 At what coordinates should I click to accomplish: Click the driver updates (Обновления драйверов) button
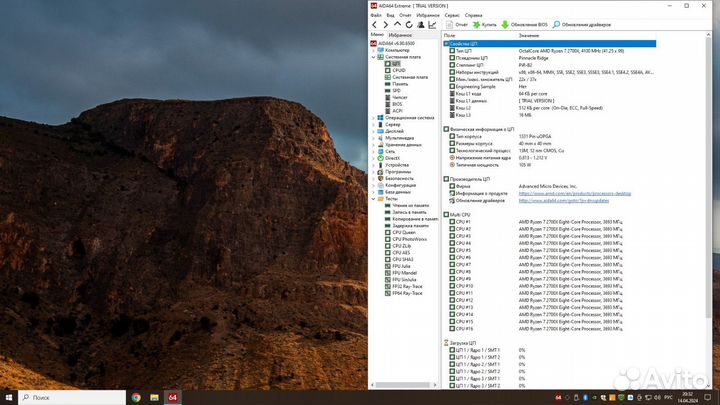coord(590,24)
